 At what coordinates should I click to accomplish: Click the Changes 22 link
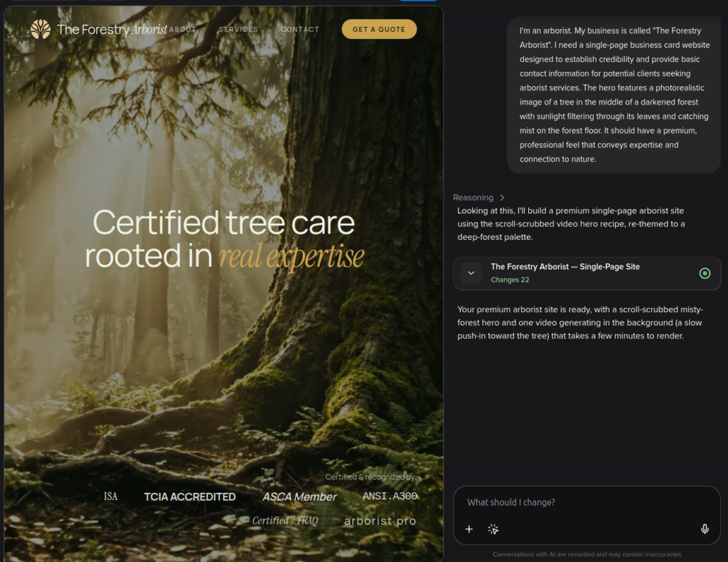tap(510, 280)
